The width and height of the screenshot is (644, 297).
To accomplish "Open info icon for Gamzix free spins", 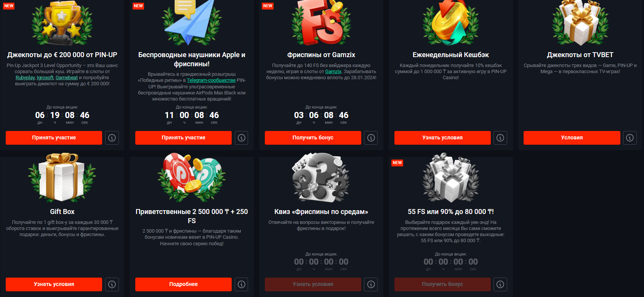I will [x=371, y=138].
